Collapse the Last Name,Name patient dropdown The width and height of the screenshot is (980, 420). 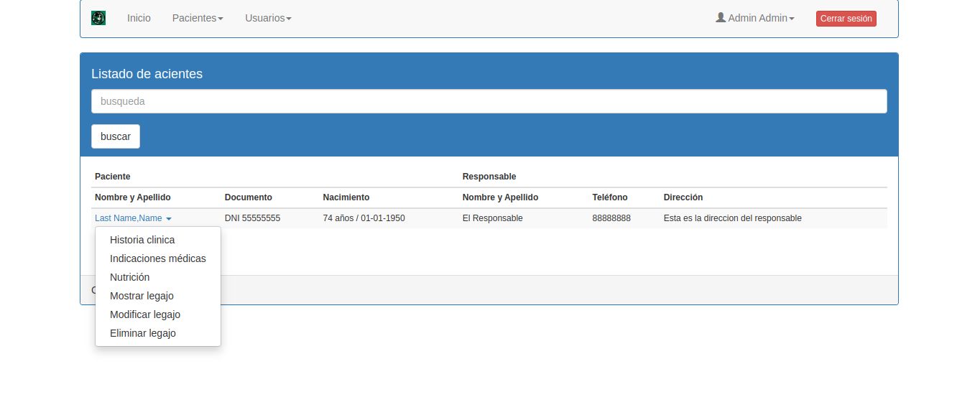(x=133, y=218)
